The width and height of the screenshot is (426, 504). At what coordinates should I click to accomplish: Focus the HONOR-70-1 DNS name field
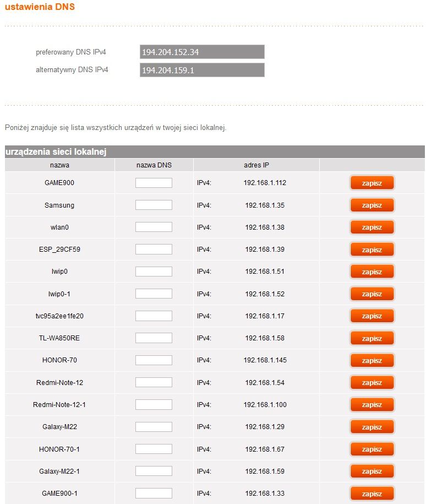coord(154,449)
